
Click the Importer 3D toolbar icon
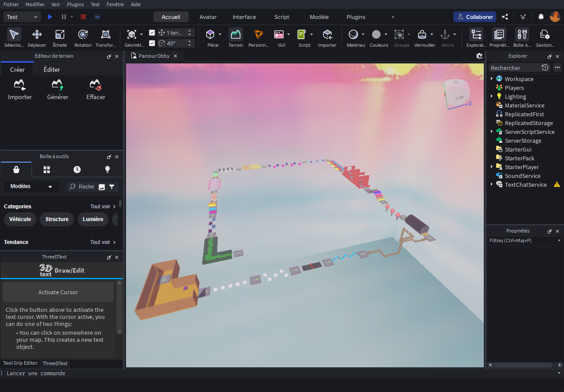[x=327, y=35]
